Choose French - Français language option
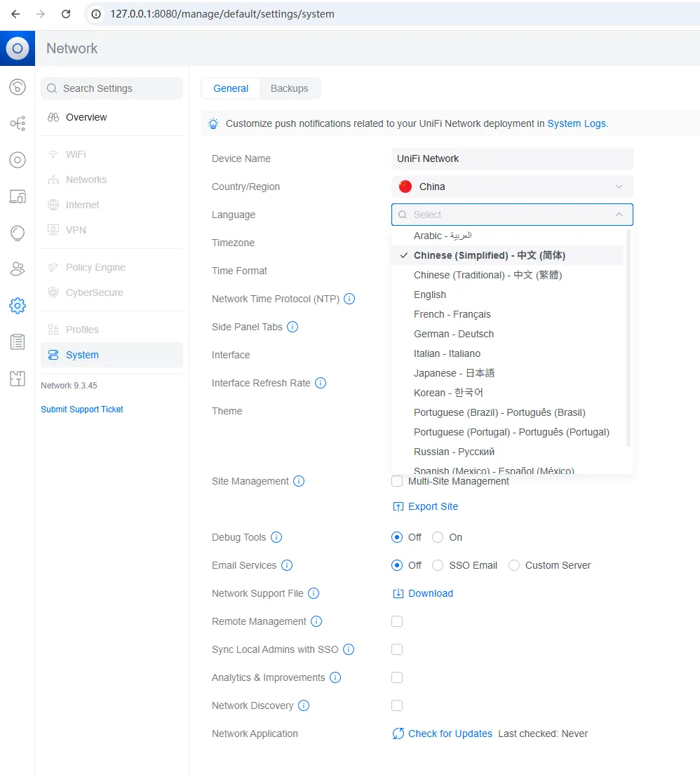700x777 pixels. point(507,314)
